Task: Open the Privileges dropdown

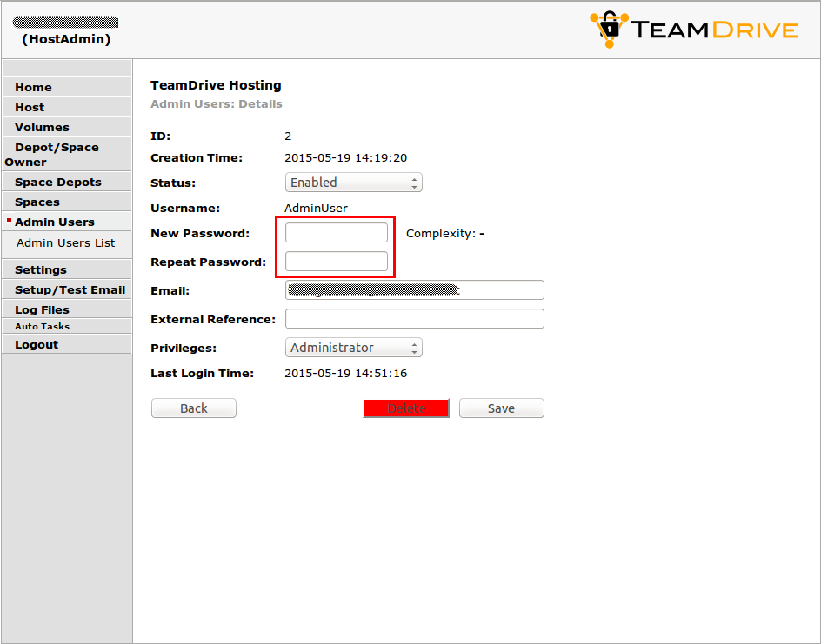Action: [x=353, y=347]
